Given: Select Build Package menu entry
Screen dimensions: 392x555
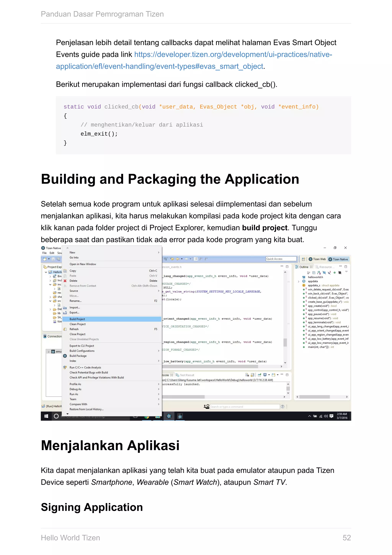Looking at the screenshot, I should click(112, 356).
